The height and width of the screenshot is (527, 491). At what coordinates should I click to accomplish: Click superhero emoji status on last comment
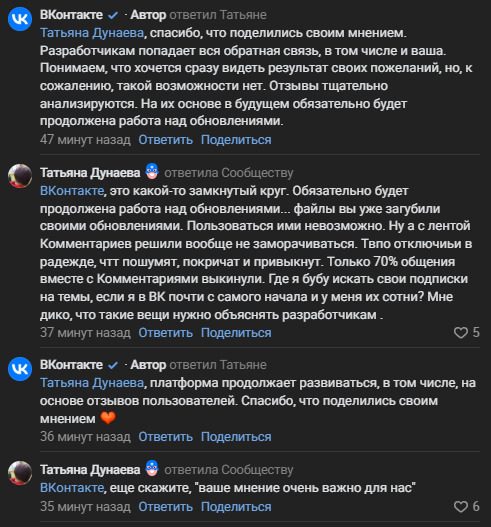pos(152,469)
